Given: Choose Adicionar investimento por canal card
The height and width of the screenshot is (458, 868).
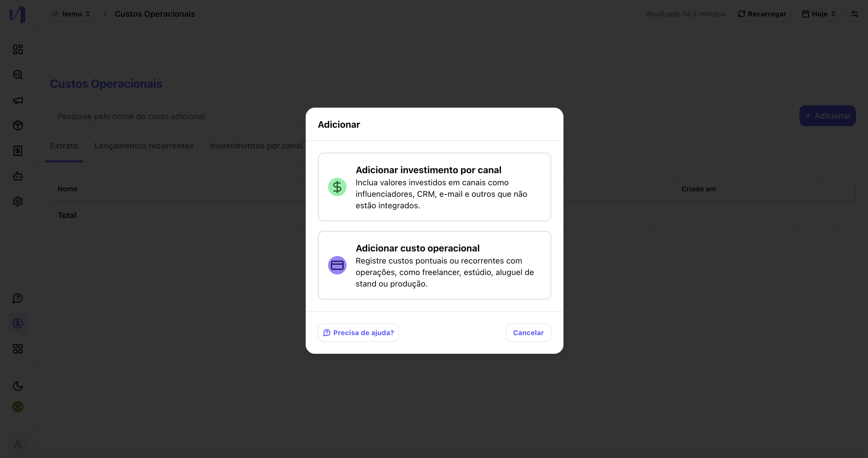Looking at the screenshot, I should [434, 187].
